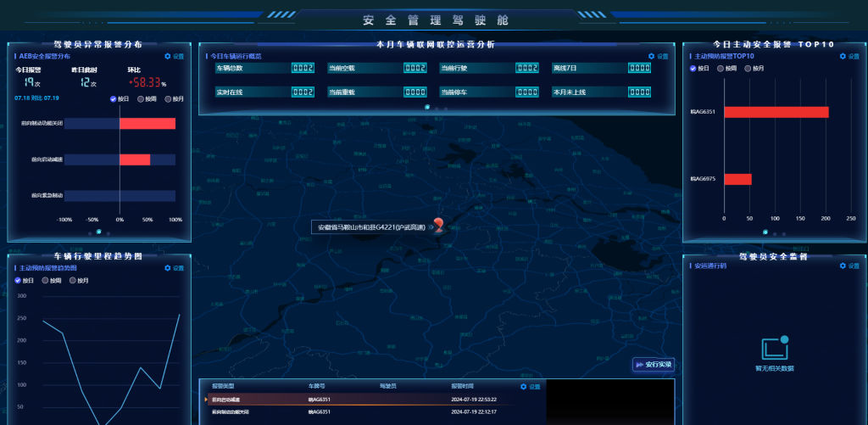Click the 车辆总数 counter 0002
The image size is (868, 425).
pyautogui.click(x=303, y=68)
